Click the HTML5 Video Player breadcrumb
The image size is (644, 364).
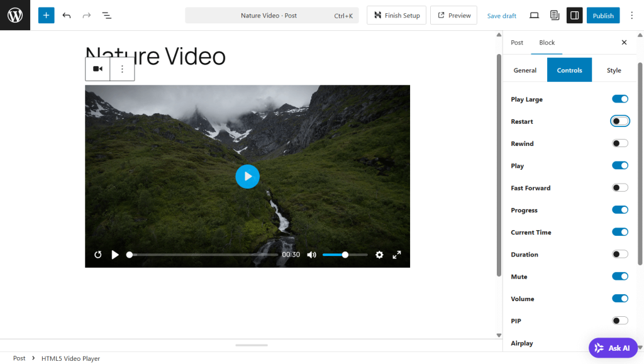tap(70, 358)
